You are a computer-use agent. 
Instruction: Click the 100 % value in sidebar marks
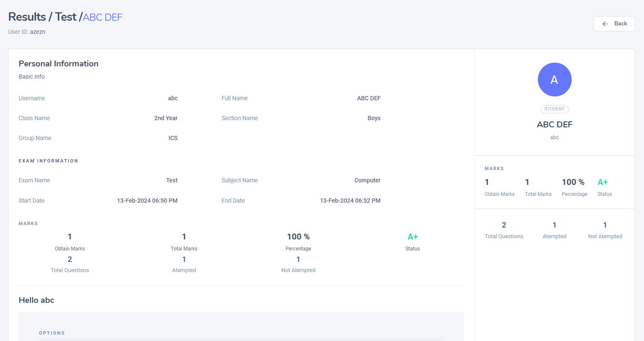[x=573, y=182]
